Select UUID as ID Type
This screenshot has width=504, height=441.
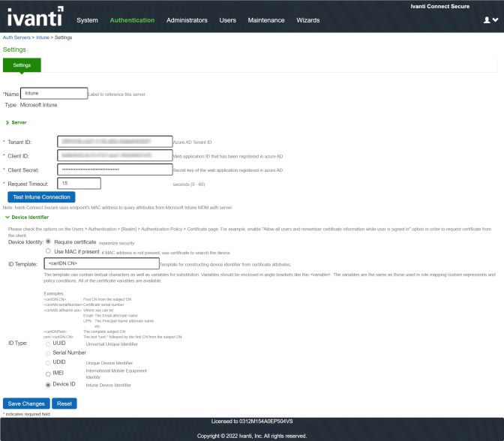click(48, 344)
